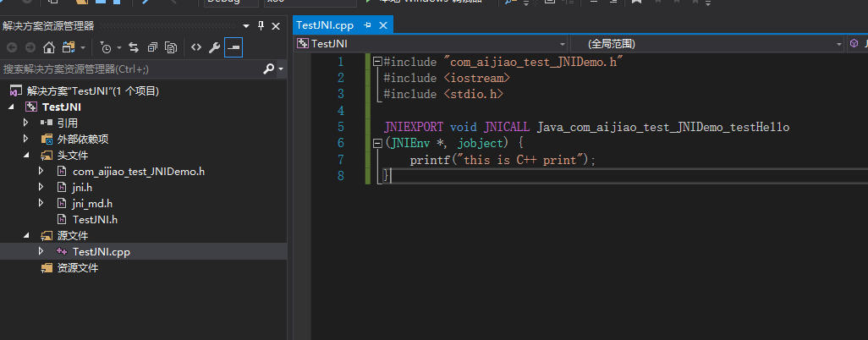This screenshot has height=340, width=868.
Task: Select the 资源文件 folder
Action: point(77,267)
